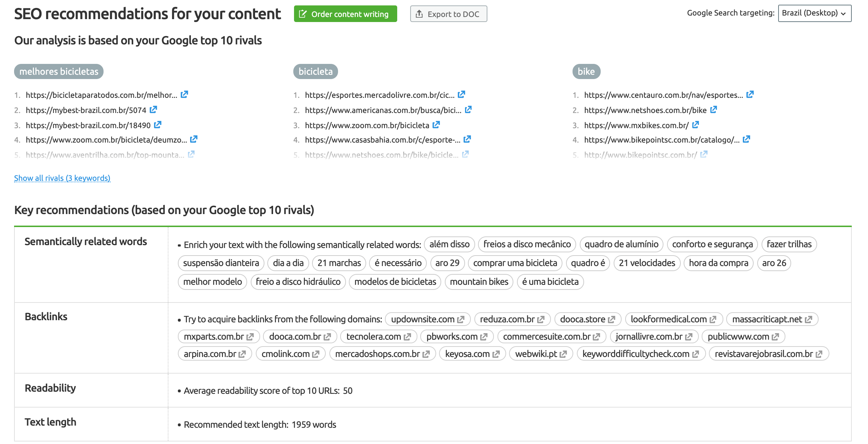Click the Export to DOC button
This screenshot has height=444, width=868.
pyautogui.click(x=449, y=14)
